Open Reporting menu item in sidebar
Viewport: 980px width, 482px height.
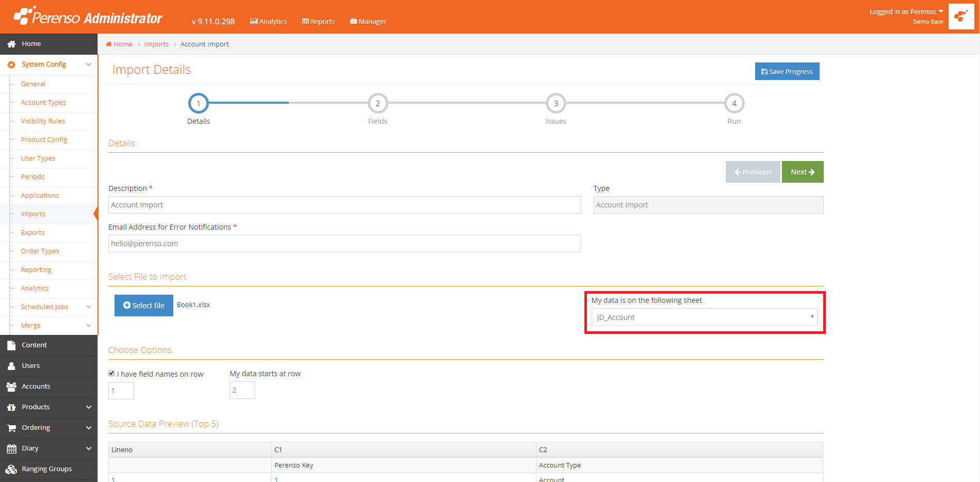pos(36,270)
